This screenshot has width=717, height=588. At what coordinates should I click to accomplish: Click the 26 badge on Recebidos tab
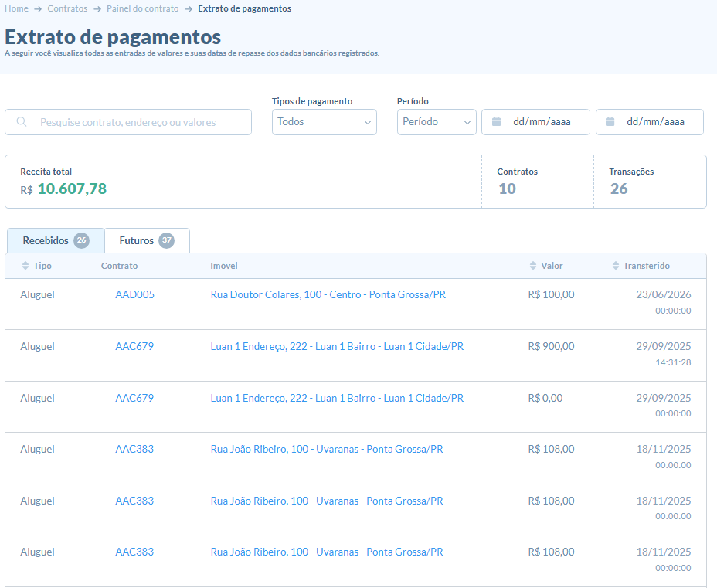point(82,240)
